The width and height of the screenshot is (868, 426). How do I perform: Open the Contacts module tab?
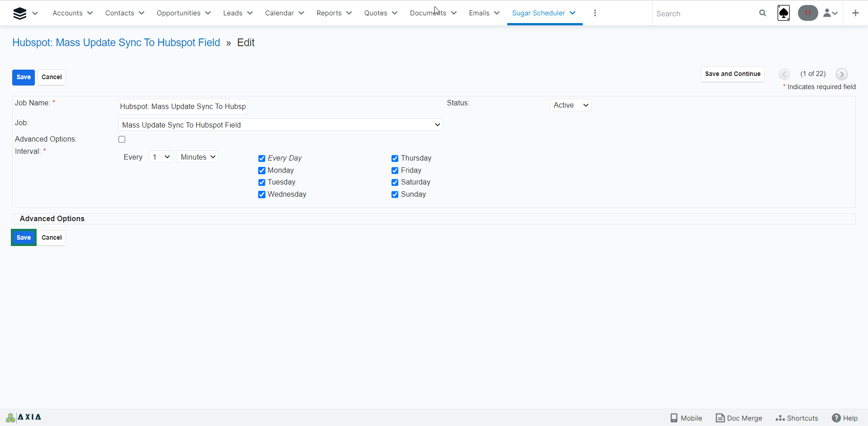[x=119, y=13]
